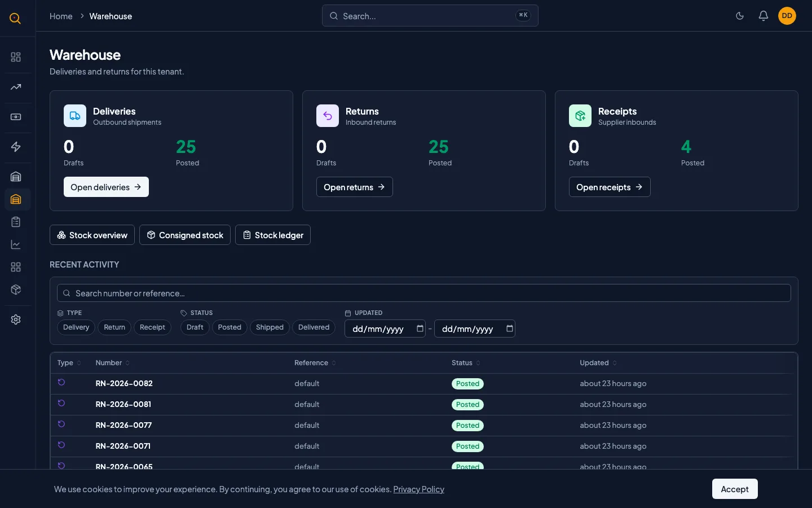Toggle the Posted status filter chip
Screen dimensions: 812x508
pos(230,327)
